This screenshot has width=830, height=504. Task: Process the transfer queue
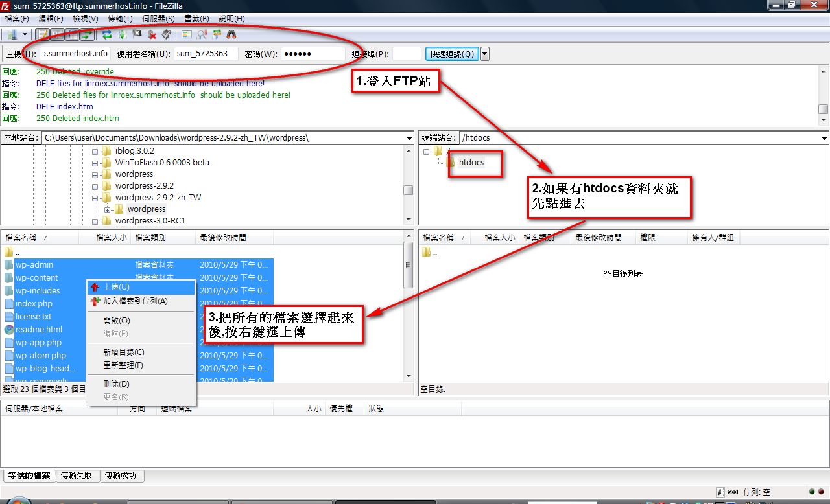click(x=122, y=34)
